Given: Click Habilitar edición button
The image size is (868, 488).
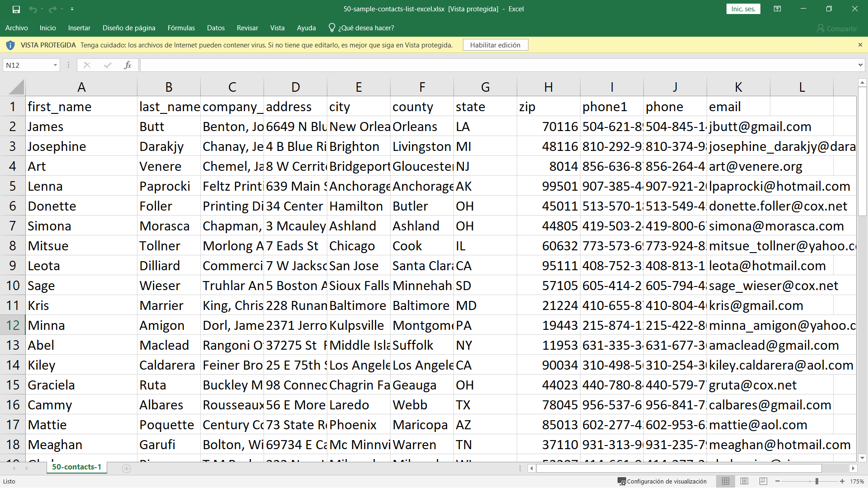Looking at the screenshot, I should click(x=495, y=45).
